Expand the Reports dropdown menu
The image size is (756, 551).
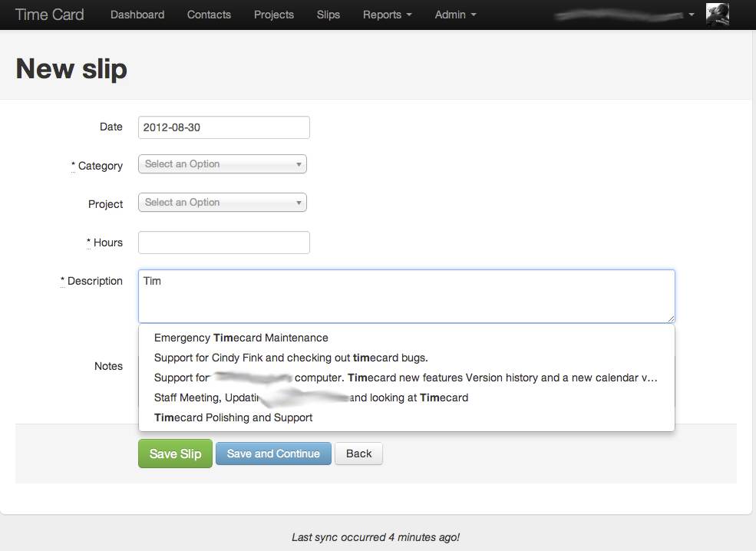[x=387, y=15]
